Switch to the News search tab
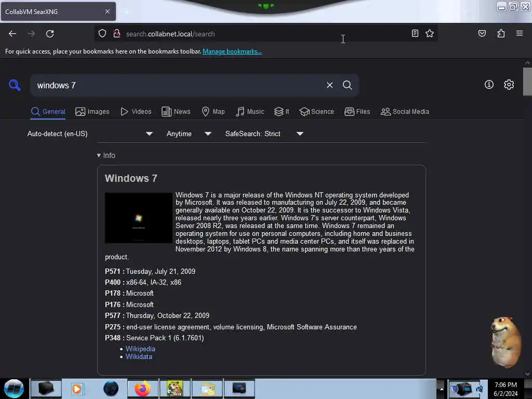 176,112
